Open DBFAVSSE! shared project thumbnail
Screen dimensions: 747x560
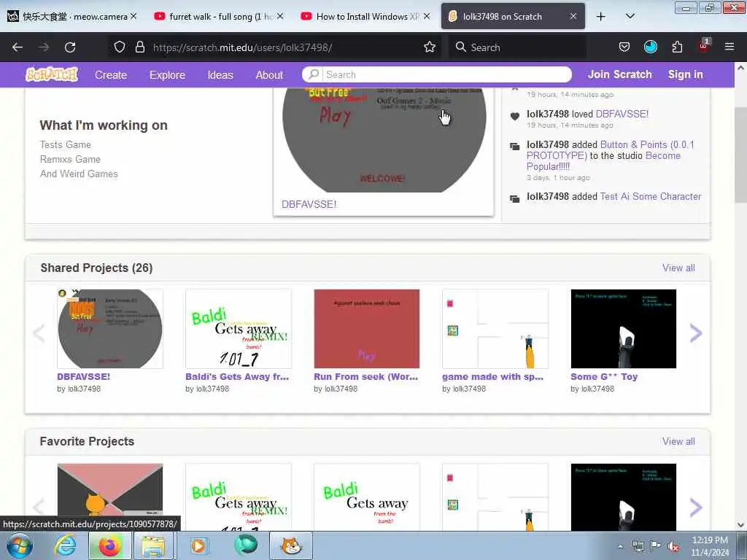point(110,329)
